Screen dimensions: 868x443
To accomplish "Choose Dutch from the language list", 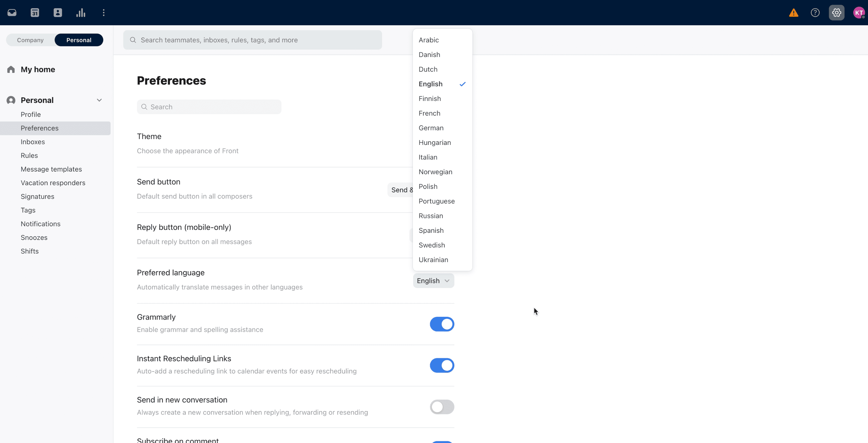I will (442, 69).
